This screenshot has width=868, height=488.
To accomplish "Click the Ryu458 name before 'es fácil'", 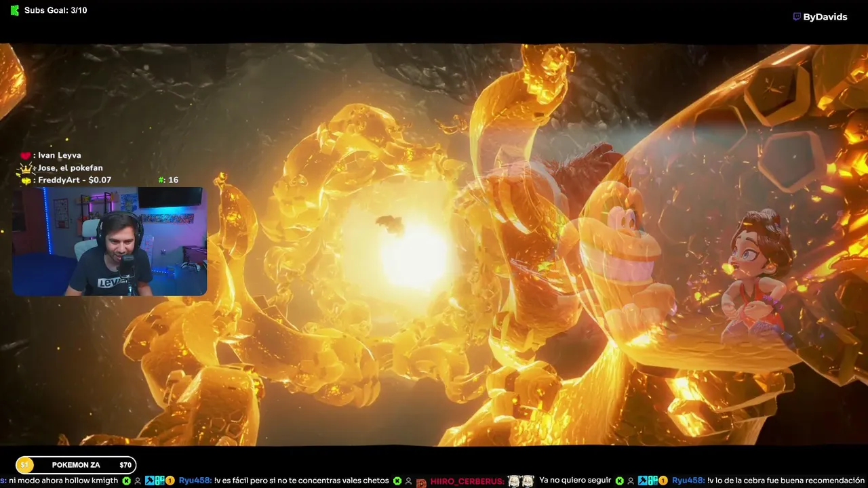I will tap(196, 481).
